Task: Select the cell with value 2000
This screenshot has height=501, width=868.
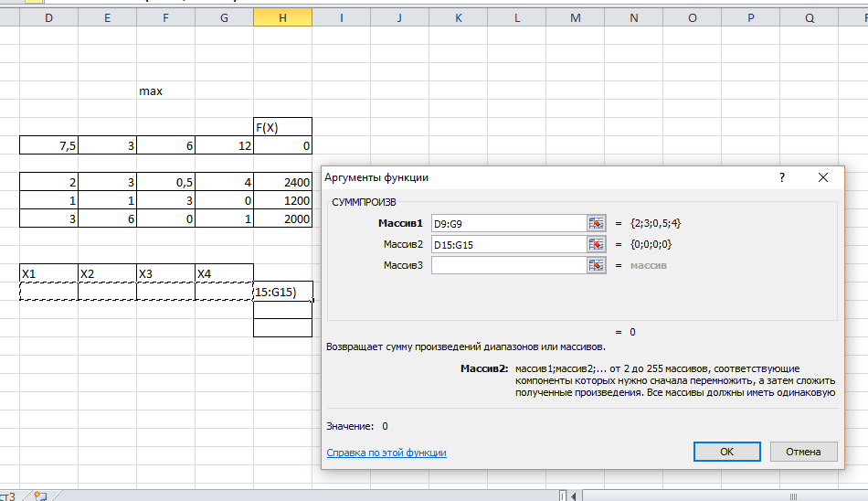Action: [283, 219]
